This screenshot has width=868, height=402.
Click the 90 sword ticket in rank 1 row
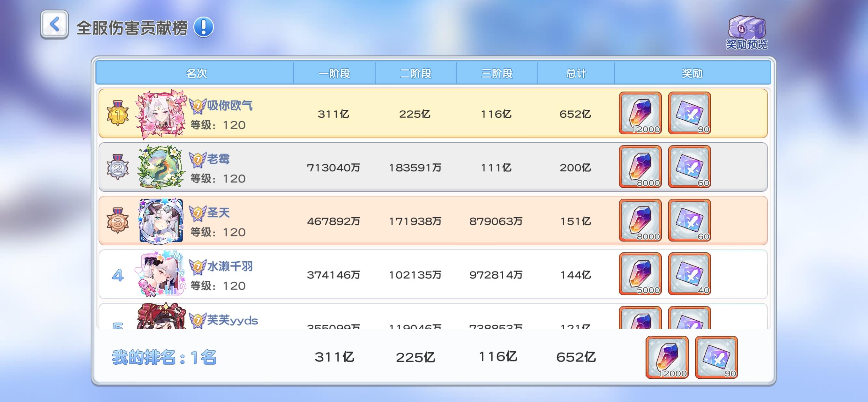[x=689, y=113]
